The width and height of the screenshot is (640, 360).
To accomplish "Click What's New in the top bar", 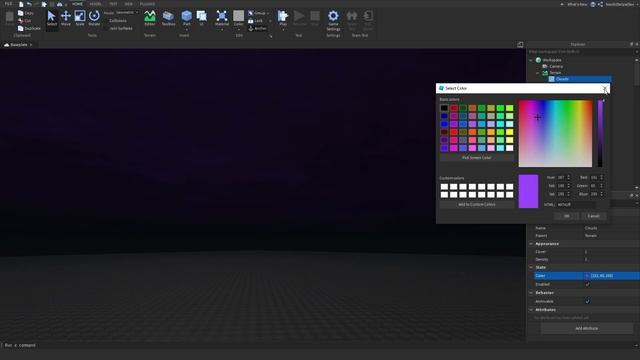I will 577,4.
